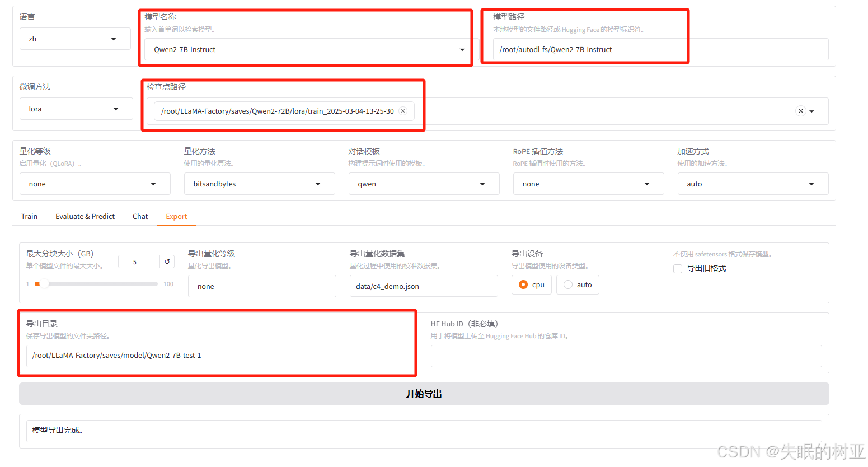Reset the max shard size value
868x467 pixels.
pos(167,261)
